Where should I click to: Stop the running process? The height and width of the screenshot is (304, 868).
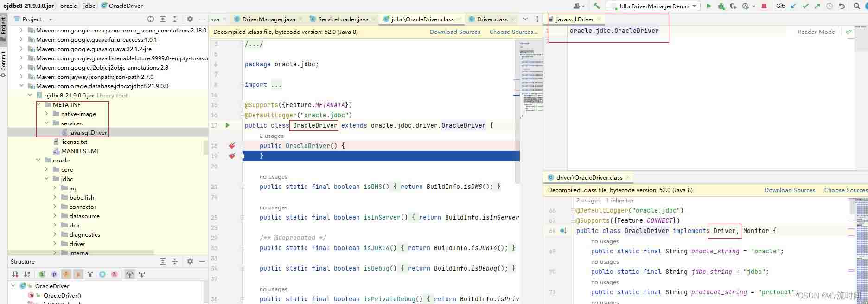click(764, 6)
